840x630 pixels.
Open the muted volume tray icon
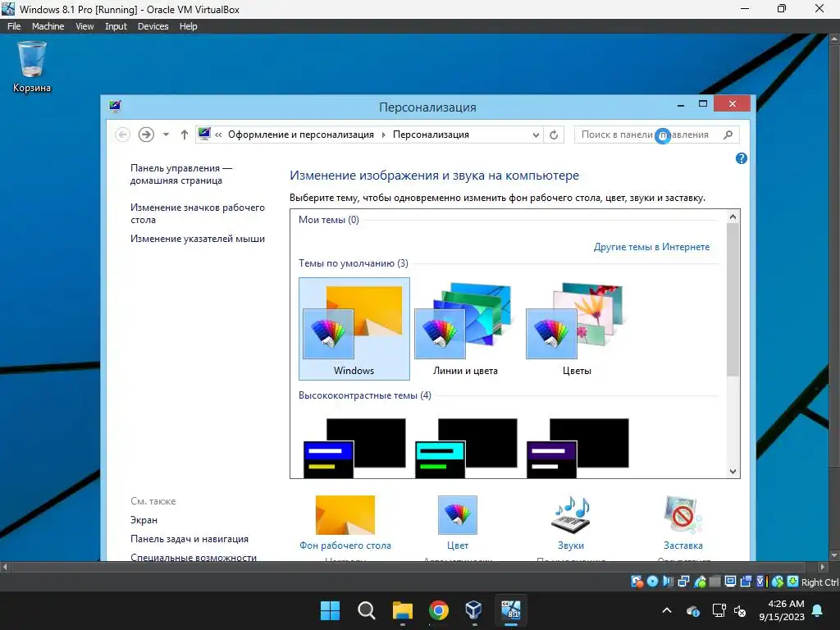pyautogui.click(x=740, y=610)
